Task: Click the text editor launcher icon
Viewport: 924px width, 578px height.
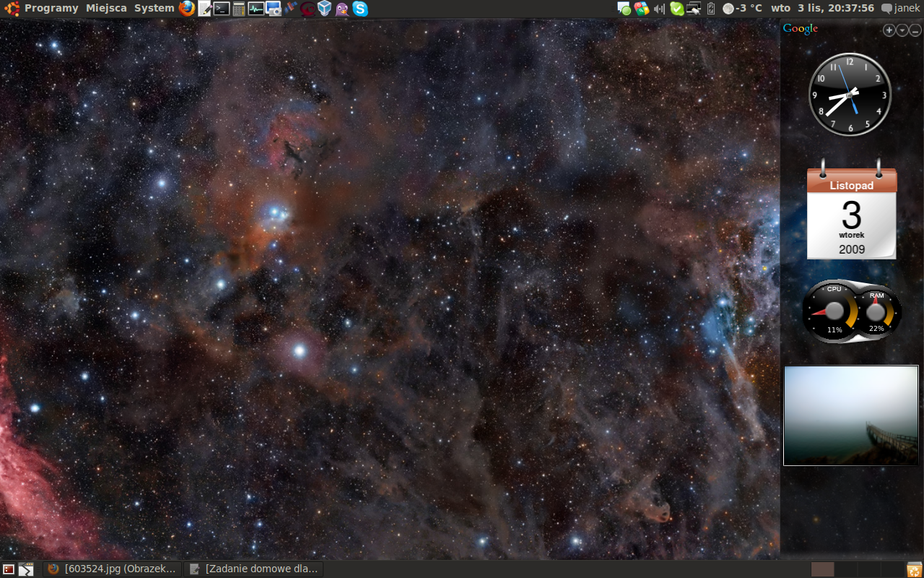Action: coord(204,9)
